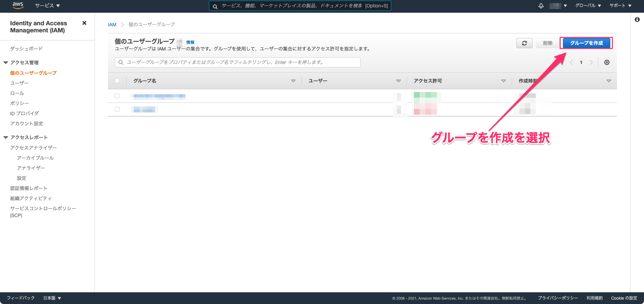Image resolution: width=644 pixels, height=304 pixels.
Task: Open ポリシー in sidebar
Action: click(20, 103)
